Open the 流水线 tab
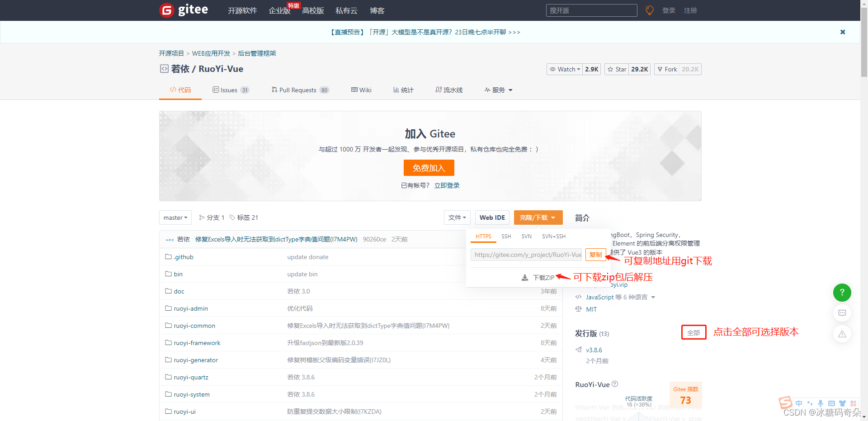Screen dimensions: 868x421 click(x=449, y=90)
